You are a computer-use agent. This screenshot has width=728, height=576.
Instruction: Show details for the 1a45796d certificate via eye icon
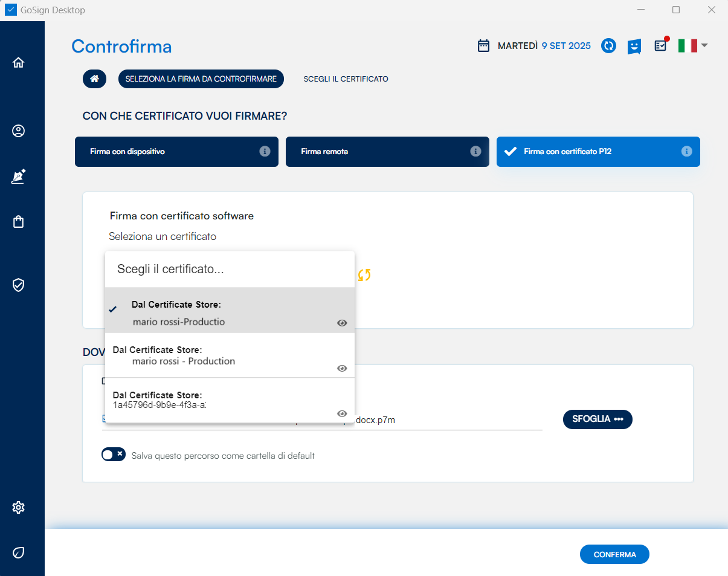coord(342,413)
